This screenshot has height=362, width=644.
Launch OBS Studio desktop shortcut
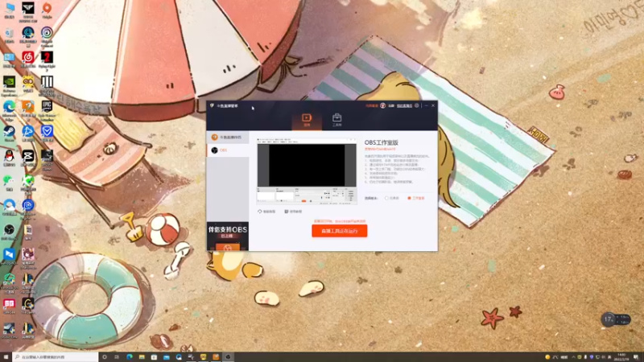pyautogui.click(x=9, y=232)
